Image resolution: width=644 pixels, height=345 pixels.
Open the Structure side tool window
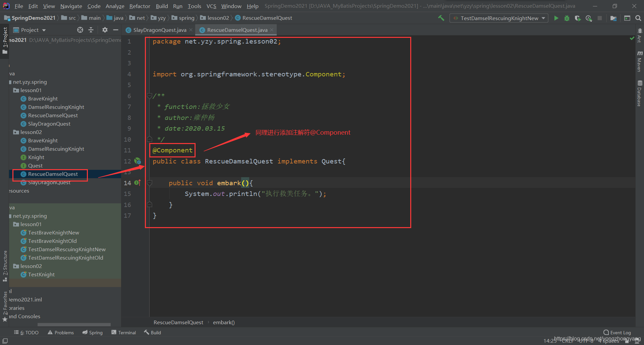point(5,266)
